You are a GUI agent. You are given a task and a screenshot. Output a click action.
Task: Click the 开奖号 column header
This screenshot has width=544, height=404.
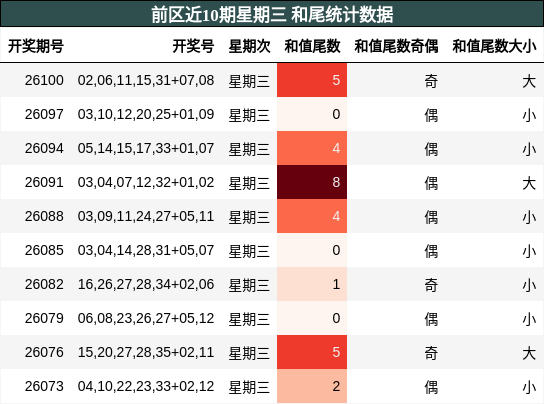click(193, 46)
